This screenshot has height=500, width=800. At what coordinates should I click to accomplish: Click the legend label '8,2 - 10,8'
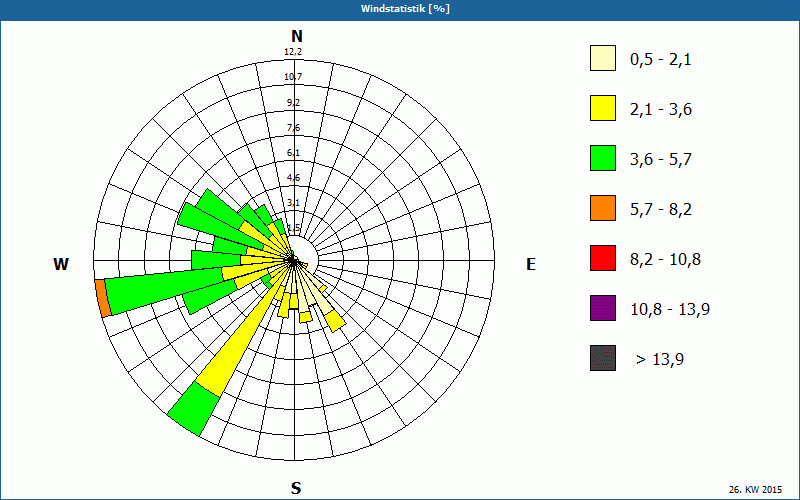(x=665, y=260)
